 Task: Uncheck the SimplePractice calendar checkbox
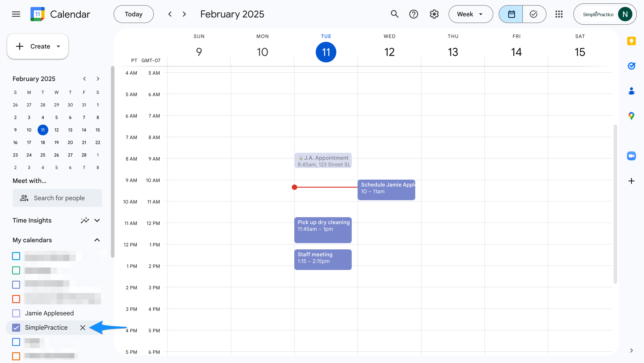[x=16, y=327]
